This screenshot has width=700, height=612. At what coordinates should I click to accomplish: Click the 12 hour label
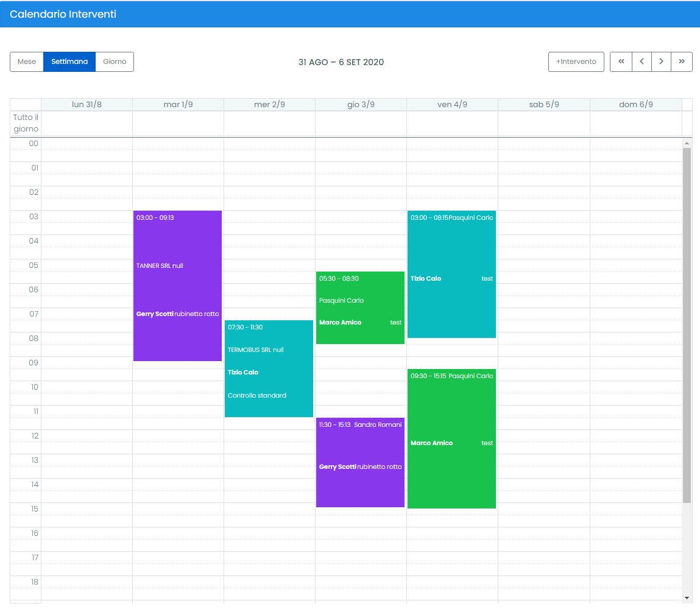pyautogui.click(x=35, y=435)
